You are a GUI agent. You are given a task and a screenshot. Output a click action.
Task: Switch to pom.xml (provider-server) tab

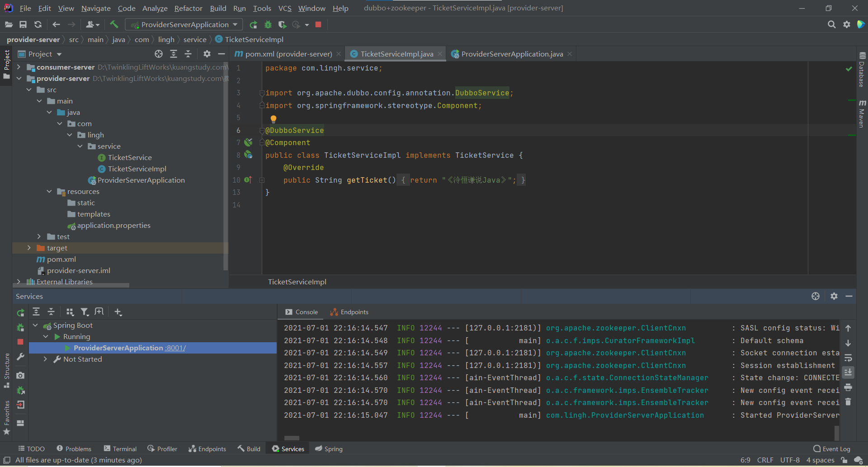click(x=288, y=54)
